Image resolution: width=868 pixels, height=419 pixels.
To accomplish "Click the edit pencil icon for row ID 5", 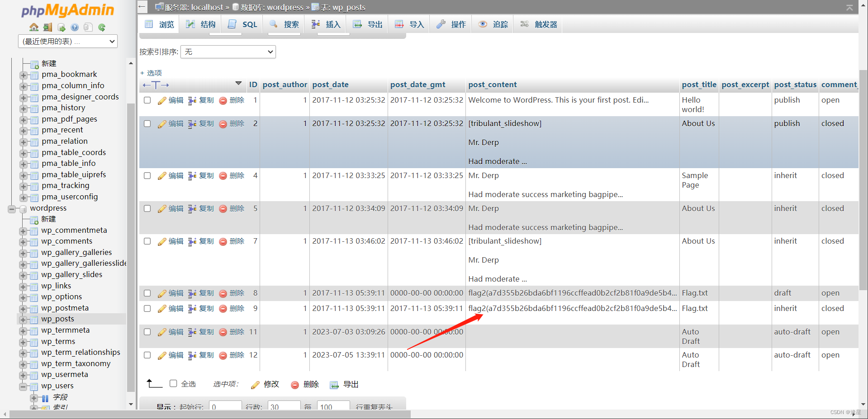I will pyautogui.click(x=162, y=209).
